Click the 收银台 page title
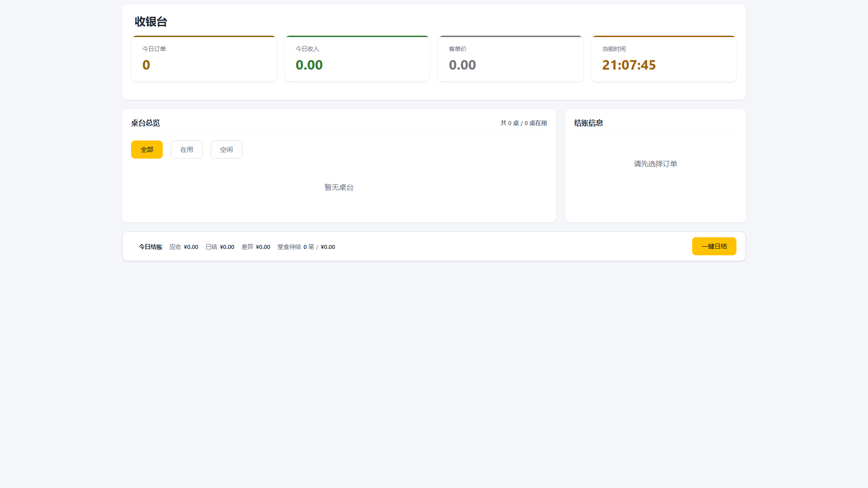 (151, 22)
